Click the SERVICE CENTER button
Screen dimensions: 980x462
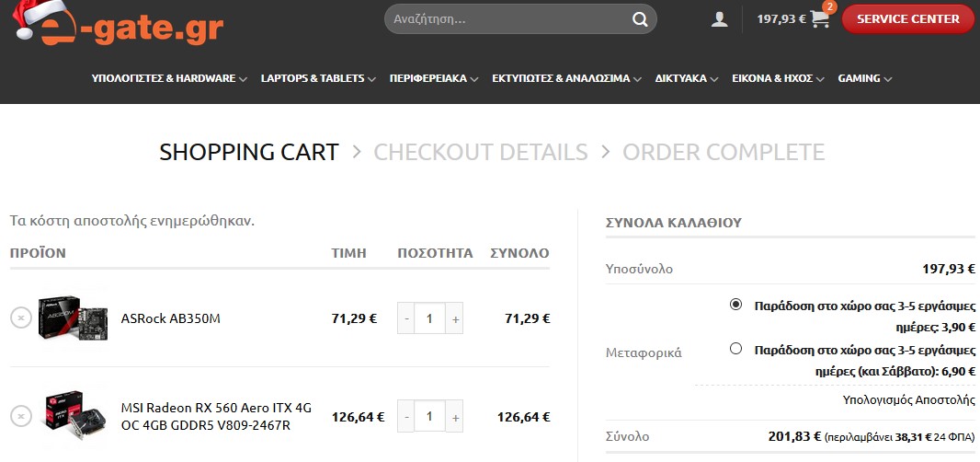(907, 19)
